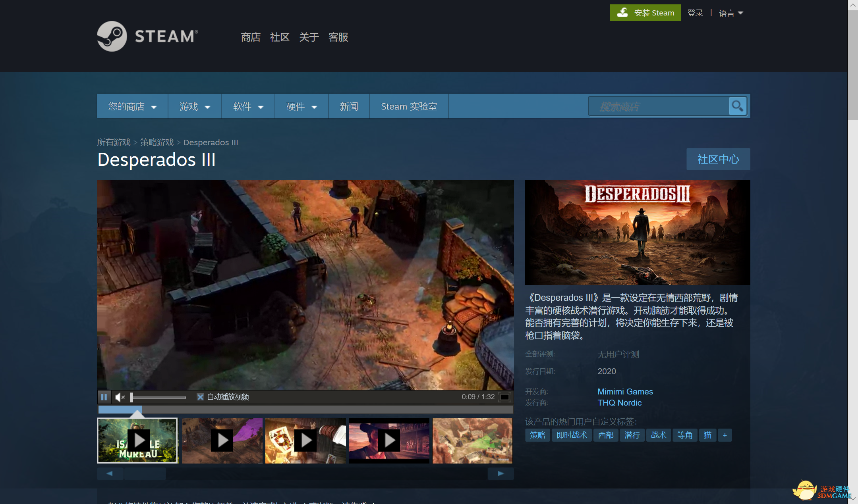
Task: Click the Desperados III header artwork
Action: pyautogui.click(x=638, y=233)
